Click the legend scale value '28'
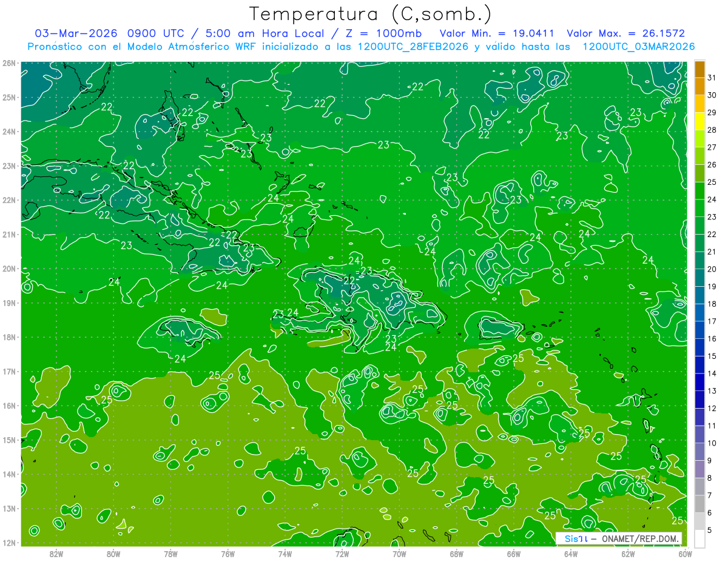 click(x=712, y=130)
